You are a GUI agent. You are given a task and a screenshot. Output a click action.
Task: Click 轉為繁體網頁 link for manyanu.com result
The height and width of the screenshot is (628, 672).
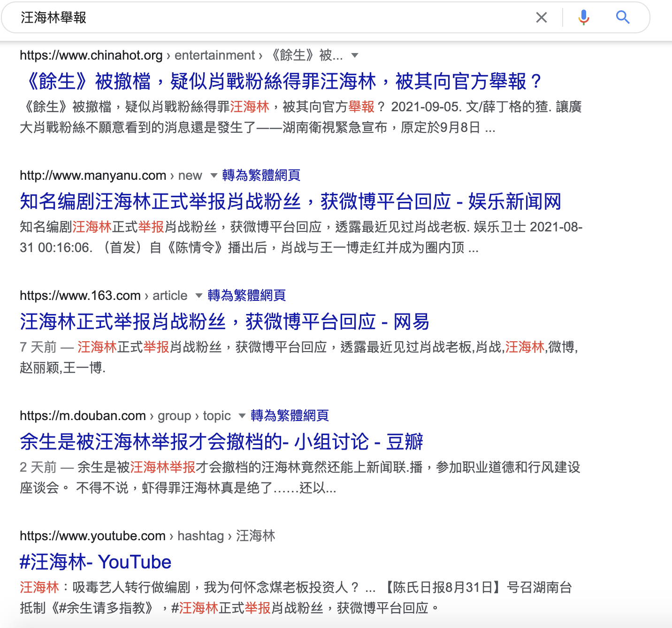pyautogui.click(x=261, y=176)
